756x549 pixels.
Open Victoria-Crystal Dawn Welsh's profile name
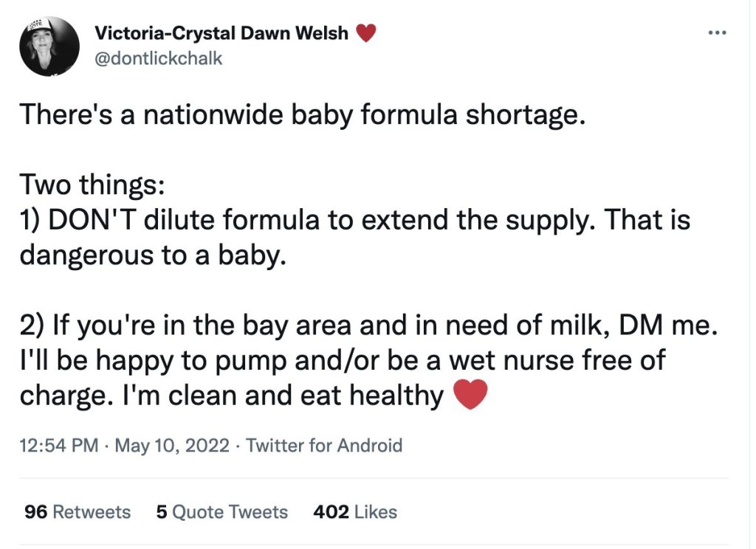coord(221,33)
